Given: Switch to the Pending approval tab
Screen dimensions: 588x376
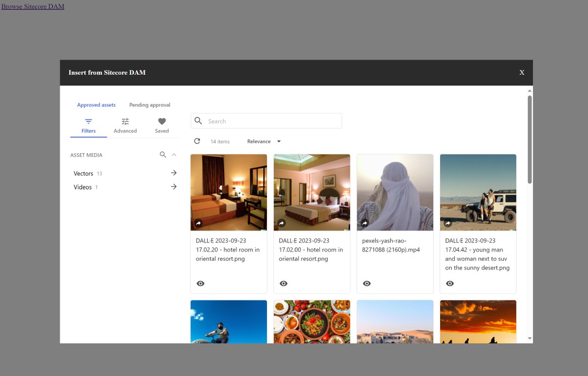Looking at the screenshot, I should click(x=149, y=105).
